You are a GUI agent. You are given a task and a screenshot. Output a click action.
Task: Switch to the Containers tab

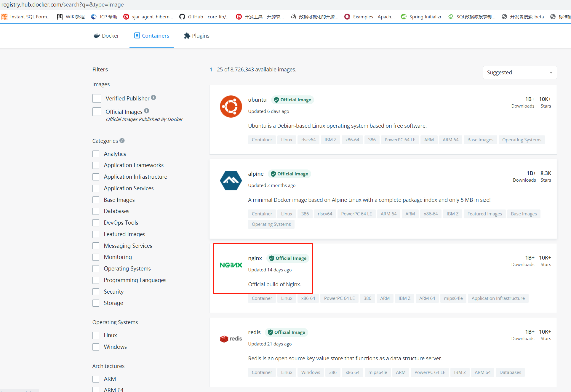point(151,36)
